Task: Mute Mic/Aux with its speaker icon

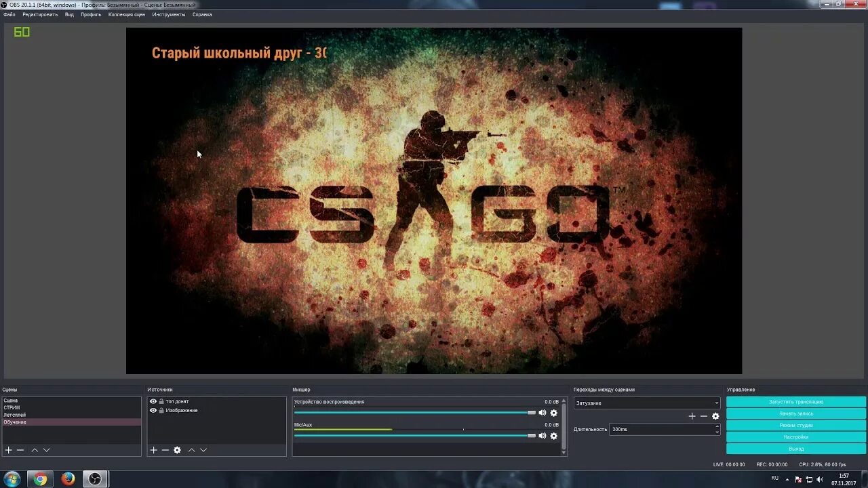Action: pyautogui.click(x=542, y=436)
